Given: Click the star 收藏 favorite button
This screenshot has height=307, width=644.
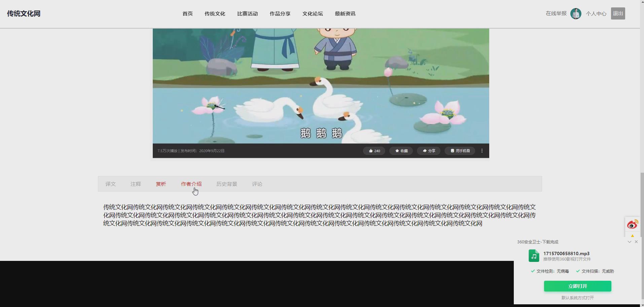Looking at the screenshot, I should [x=401, y=151].
